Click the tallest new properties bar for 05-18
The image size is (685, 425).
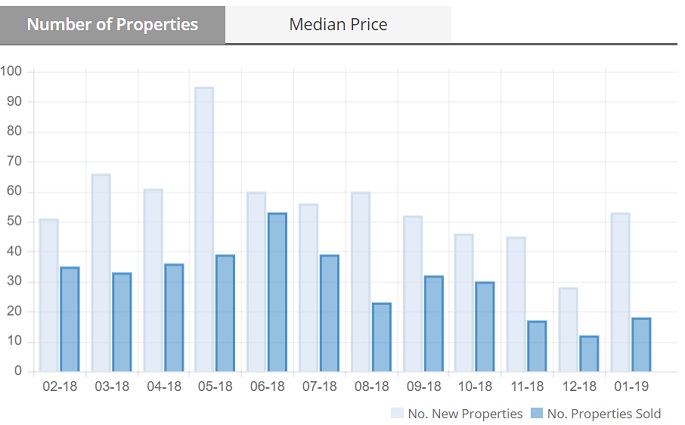[204, 229]
